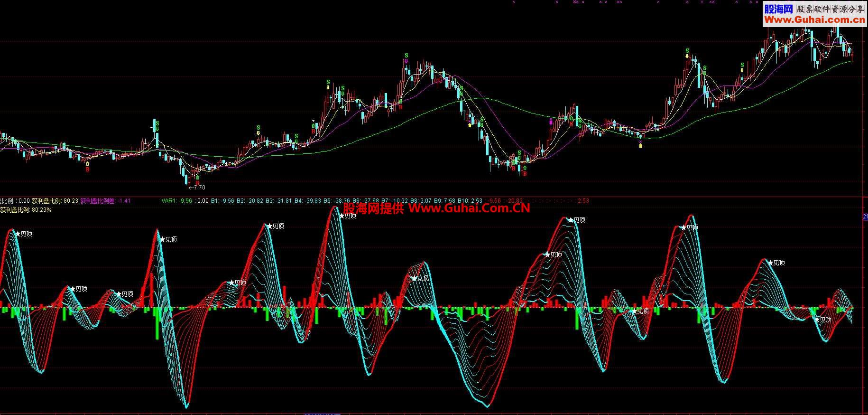Select the red 2.53 value at the header end
The width and height of the screenshot is (868, 415).
coord(582,201)
